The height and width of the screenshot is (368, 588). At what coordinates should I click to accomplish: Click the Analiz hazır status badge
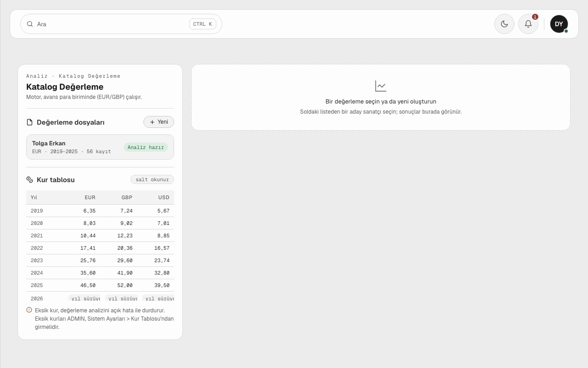click(146, 147)
